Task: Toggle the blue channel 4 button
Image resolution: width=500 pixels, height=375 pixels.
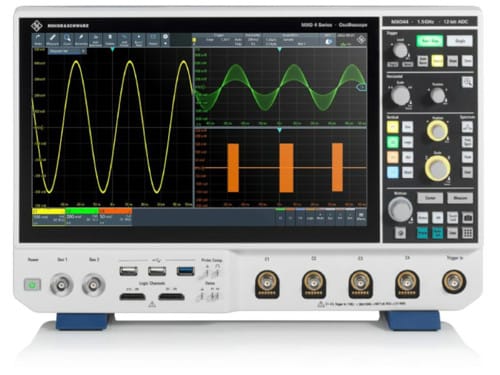Action: tap(393, 172)
